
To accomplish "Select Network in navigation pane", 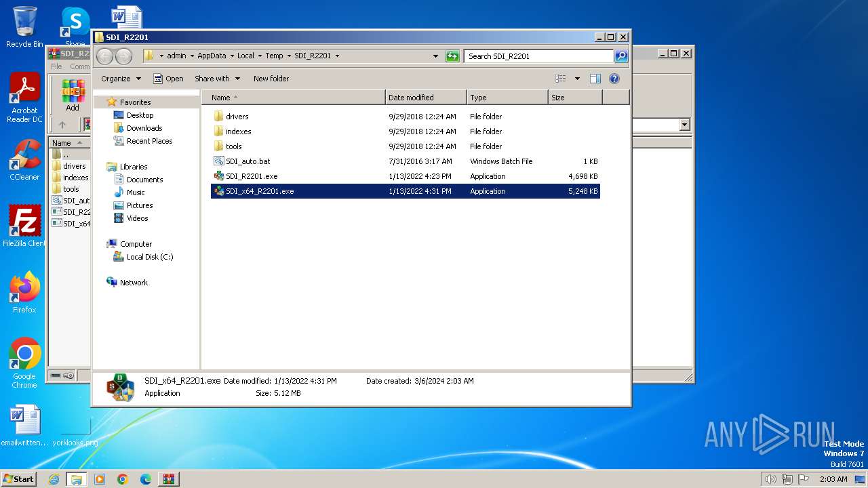I will pyautogui.click(x=127, y=283).
